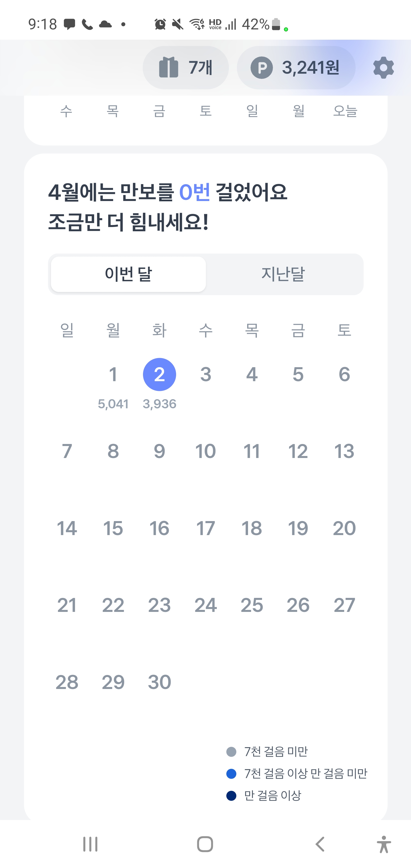Tap the gift box icon showing 7개
Viewport: 411px width, 868px height.
click(x=168, y=68)
